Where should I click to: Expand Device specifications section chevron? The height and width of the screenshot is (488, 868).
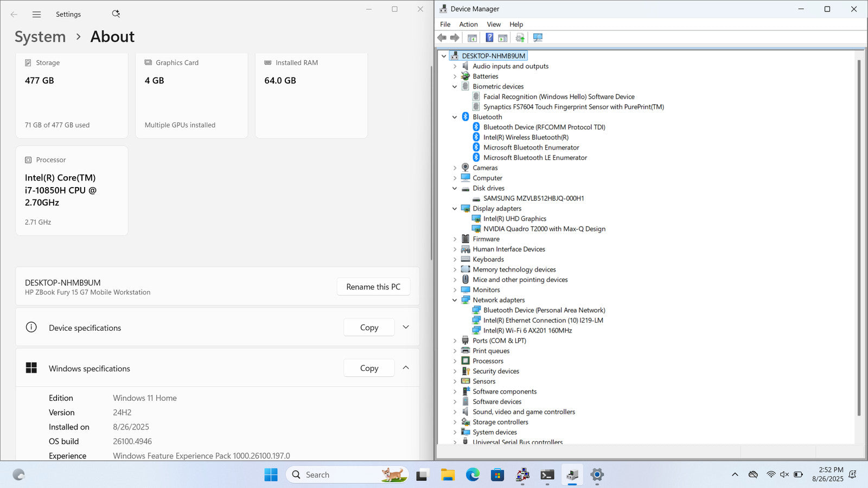pyautogui.click(x=406, y=327)
